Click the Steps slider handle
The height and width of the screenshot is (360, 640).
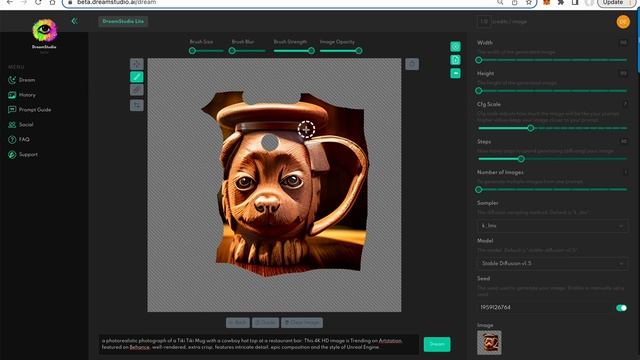521,159
